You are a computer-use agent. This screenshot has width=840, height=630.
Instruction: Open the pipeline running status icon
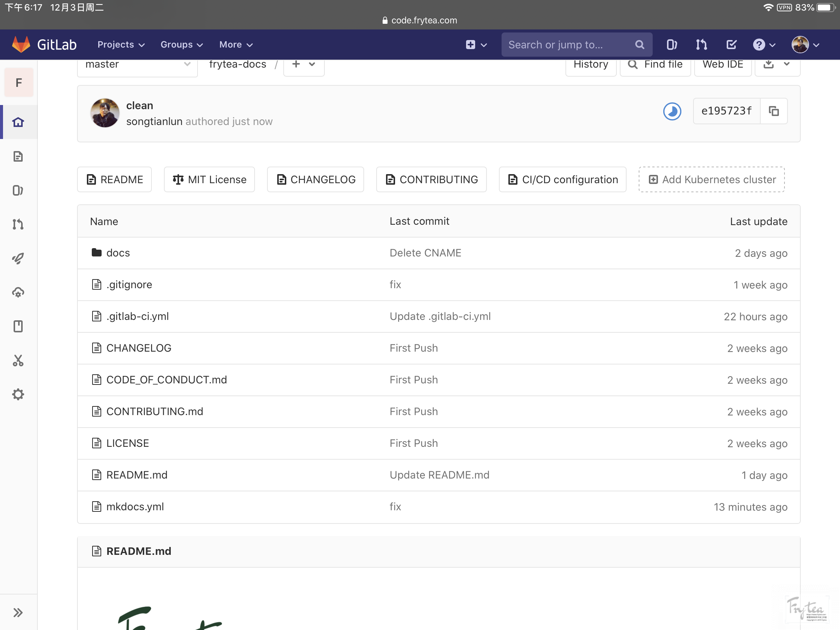672,112
